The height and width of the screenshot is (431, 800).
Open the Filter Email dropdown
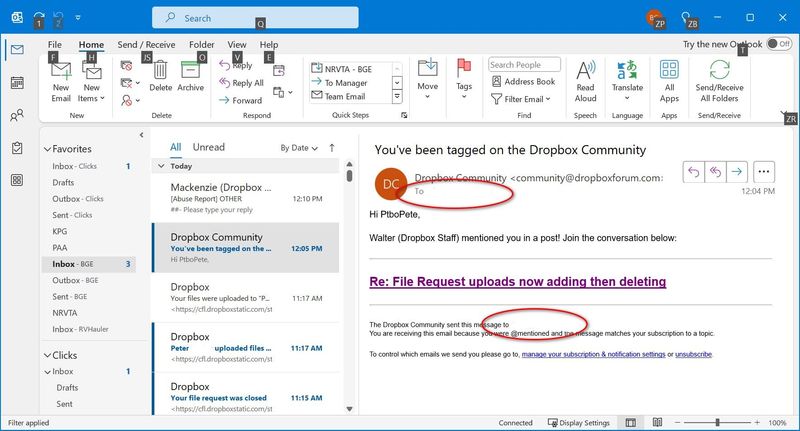point(521,99)
